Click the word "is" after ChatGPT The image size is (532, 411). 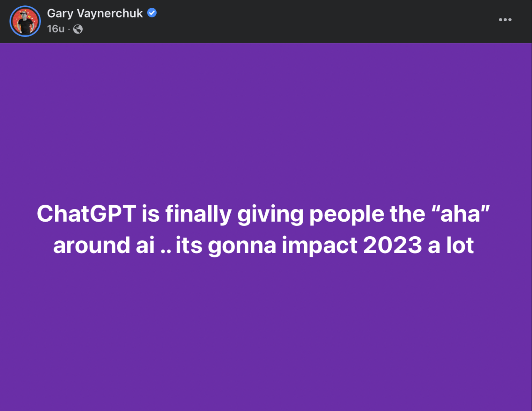coord(150,214)
